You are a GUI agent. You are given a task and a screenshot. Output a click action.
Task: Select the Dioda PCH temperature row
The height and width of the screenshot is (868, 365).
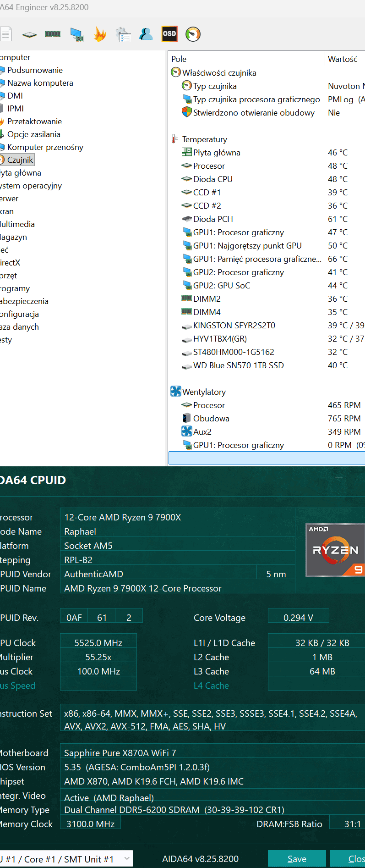(x=213, y=219)
